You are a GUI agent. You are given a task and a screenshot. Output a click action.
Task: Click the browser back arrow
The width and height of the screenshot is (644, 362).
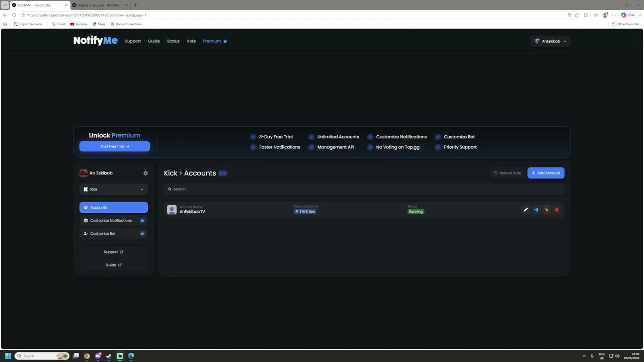[5, 15]
